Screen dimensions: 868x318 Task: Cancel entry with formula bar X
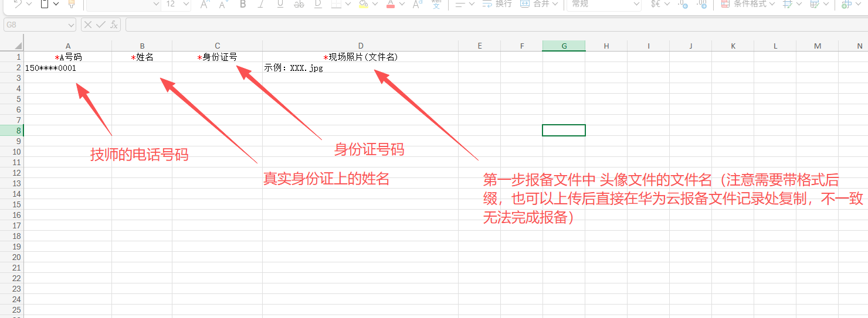(x=88, y=25)
